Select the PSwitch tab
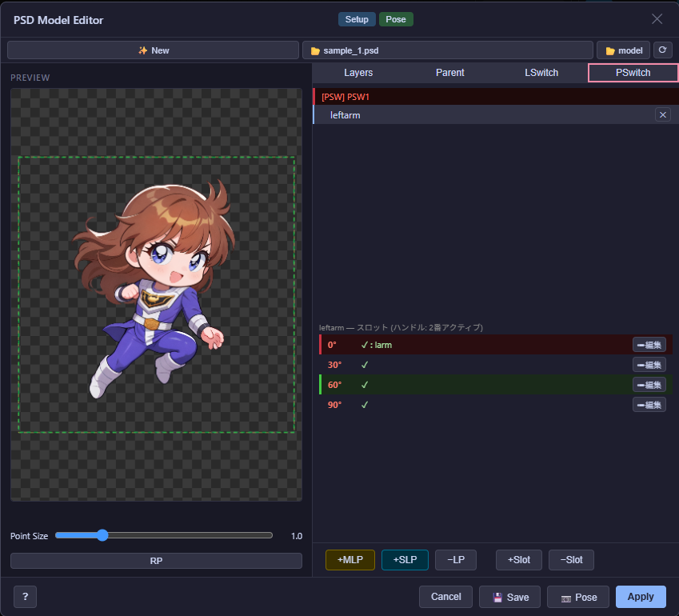Screen dimensions: 679x616 [633, 73]
